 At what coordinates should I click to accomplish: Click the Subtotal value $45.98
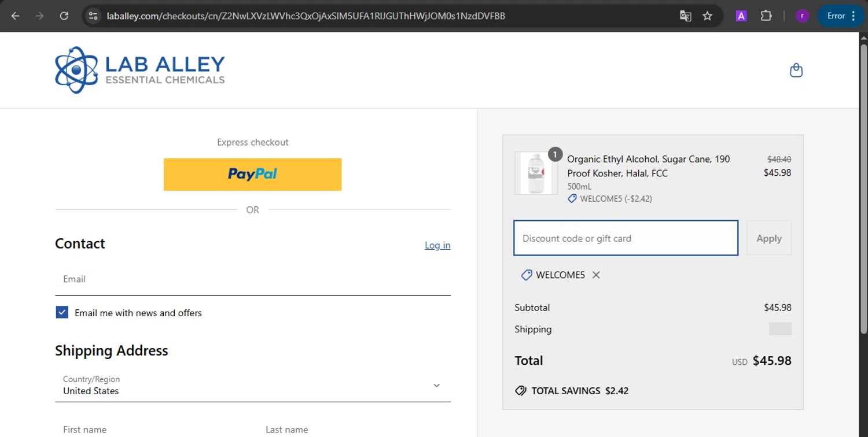pos(778,308)
